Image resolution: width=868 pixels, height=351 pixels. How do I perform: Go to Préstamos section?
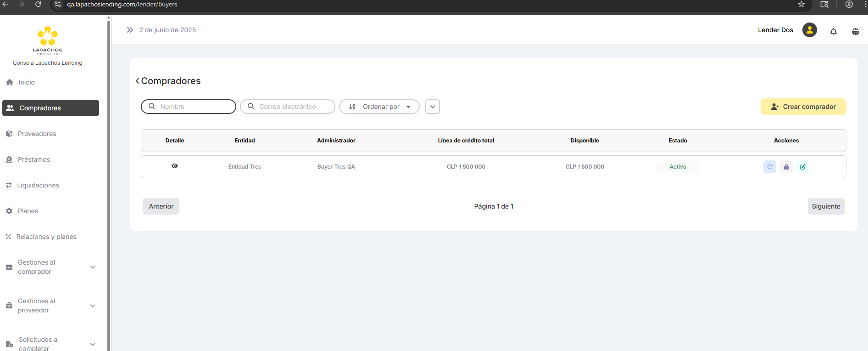33,159
